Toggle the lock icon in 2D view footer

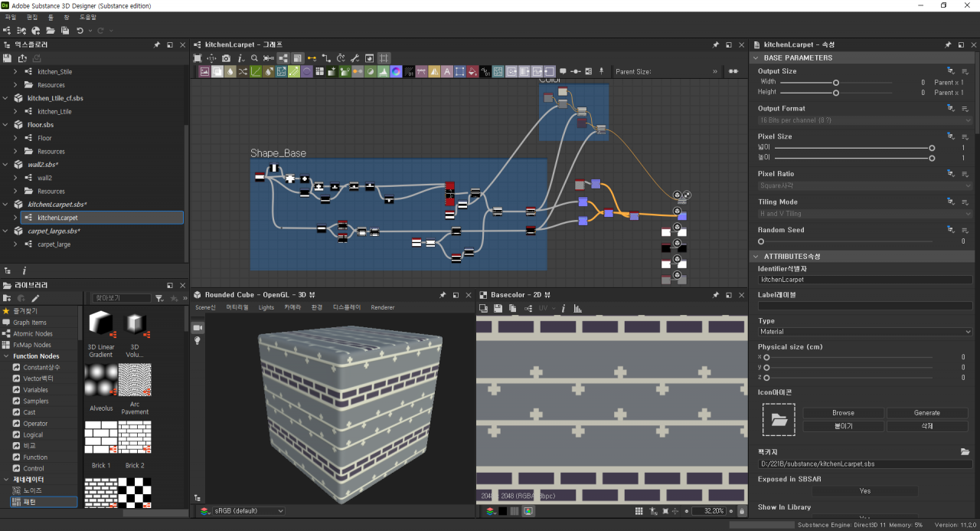point(741,511)
